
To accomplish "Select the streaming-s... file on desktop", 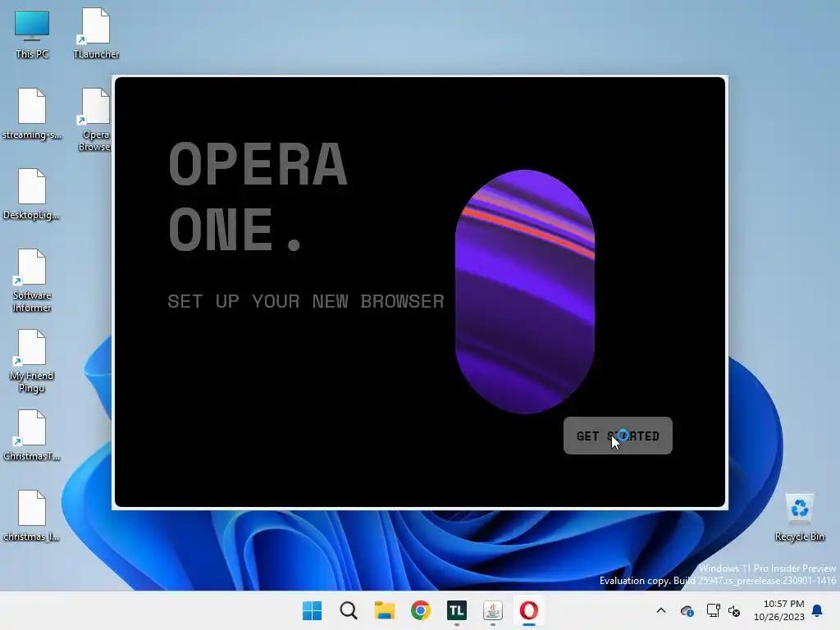I will (32, 114).
